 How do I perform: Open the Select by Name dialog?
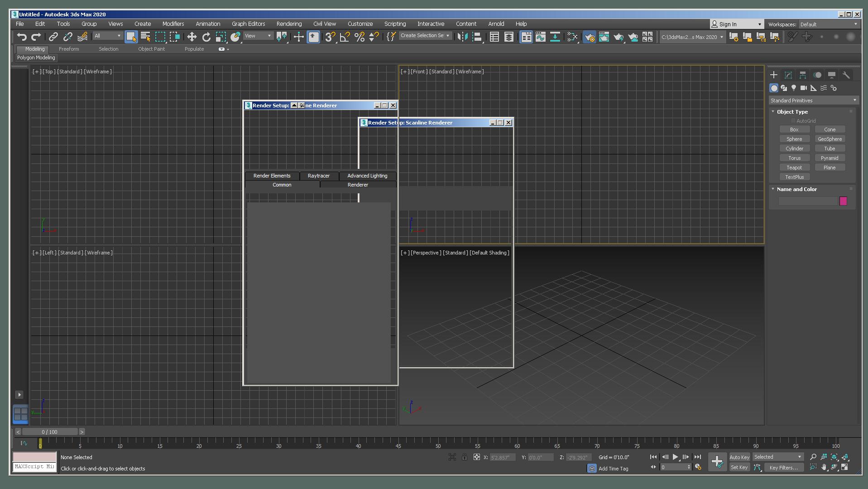pyautogui.click(x=145, y=37)
